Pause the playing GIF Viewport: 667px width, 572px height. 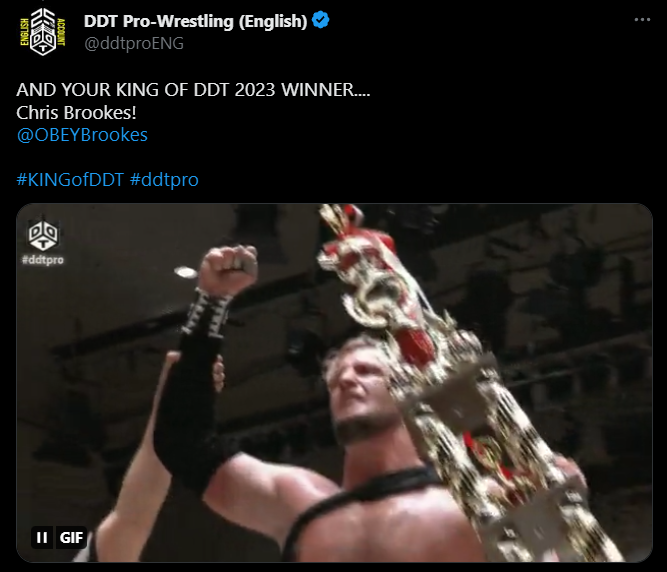click(x=42, y=538)
